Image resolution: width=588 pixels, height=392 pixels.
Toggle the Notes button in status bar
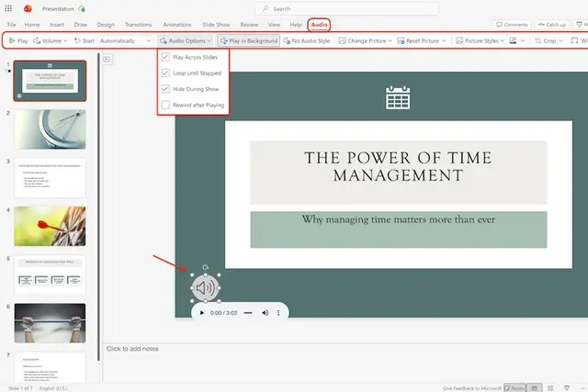click(x=514, y=388)
